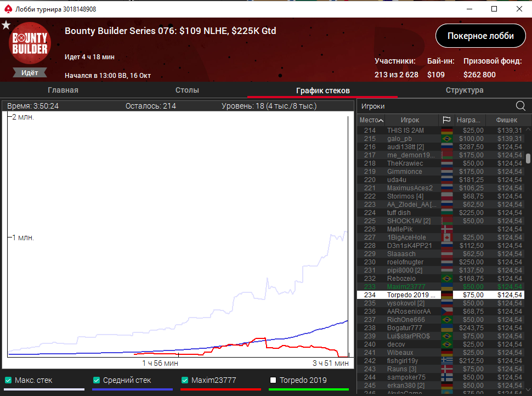Enable the Torpedo 2019 graph checkbox
The image size is (532, 396).
(x=273, y=380)
